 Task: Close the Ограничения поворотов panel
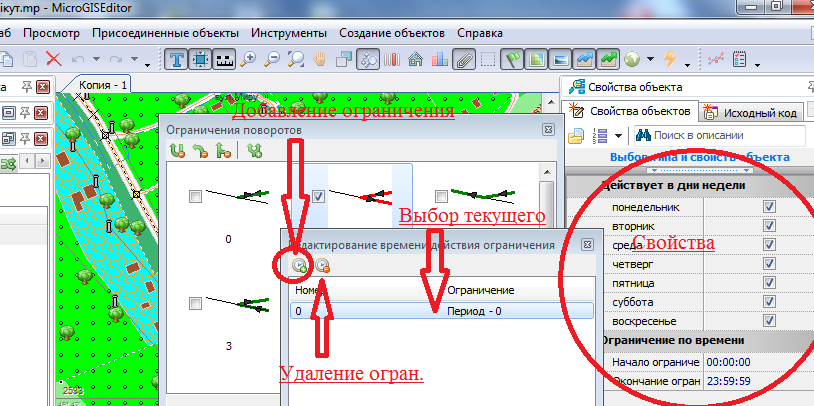(548, 129)
